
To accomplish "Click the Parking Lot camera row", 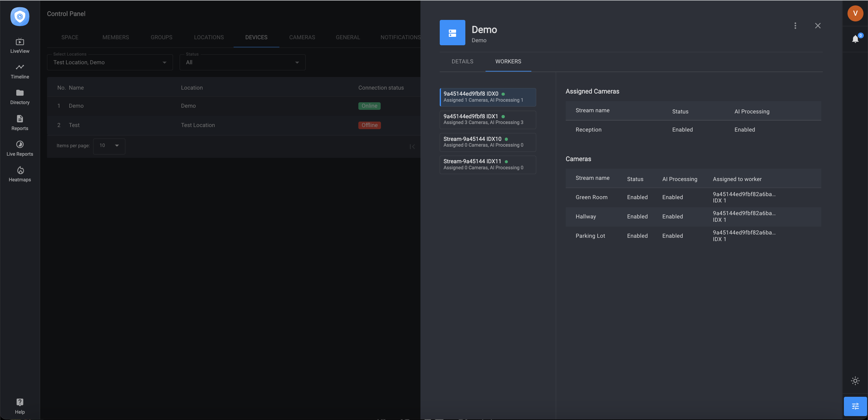I will point(693,236).
